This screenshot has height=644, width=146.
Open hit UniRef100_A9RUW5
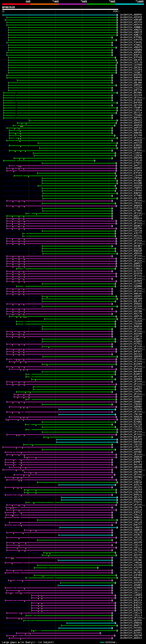(131, 20)
